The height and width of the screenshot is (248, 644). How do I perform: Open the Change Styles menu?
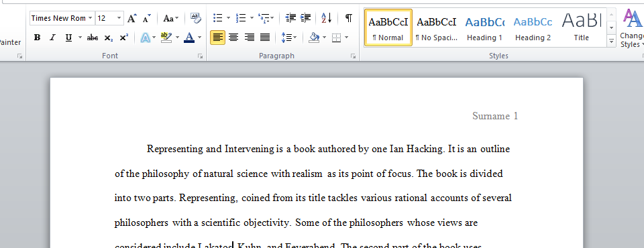tap(632, 27)
